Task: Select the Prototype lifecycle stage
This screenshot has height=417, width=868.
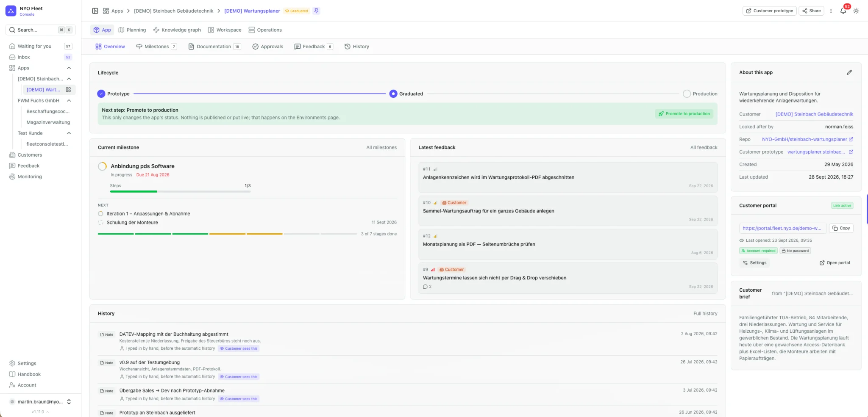Action: pos(113,94)
